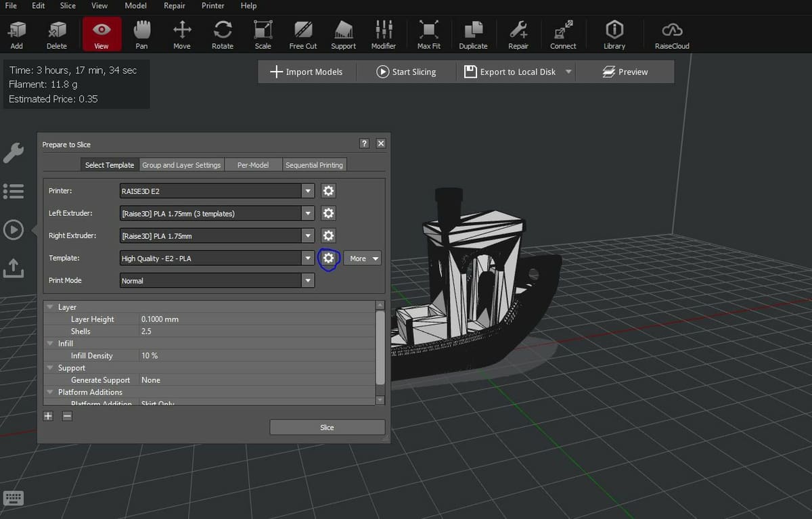812x519 pixels.
Task: Click the help question mark in dialog
Action: pyautogui.click(x=364, y=143)
